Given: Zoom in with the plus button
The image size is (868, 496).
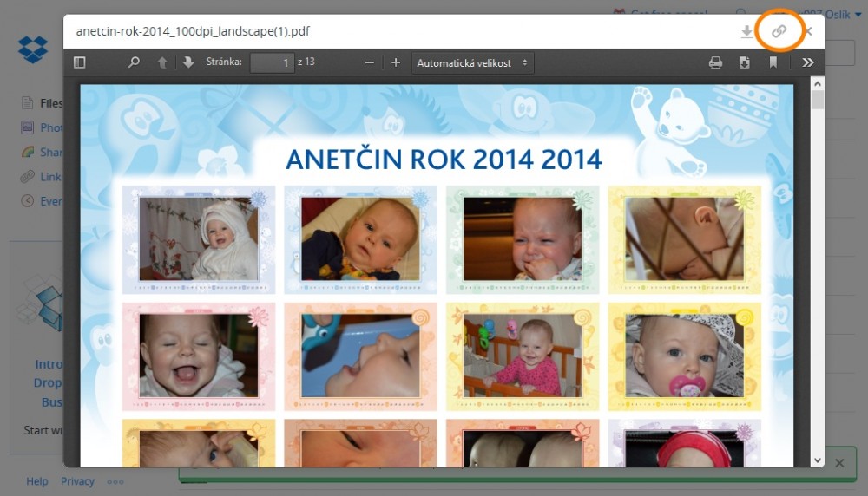Looking at the screenshot, I should coord(396,62).
